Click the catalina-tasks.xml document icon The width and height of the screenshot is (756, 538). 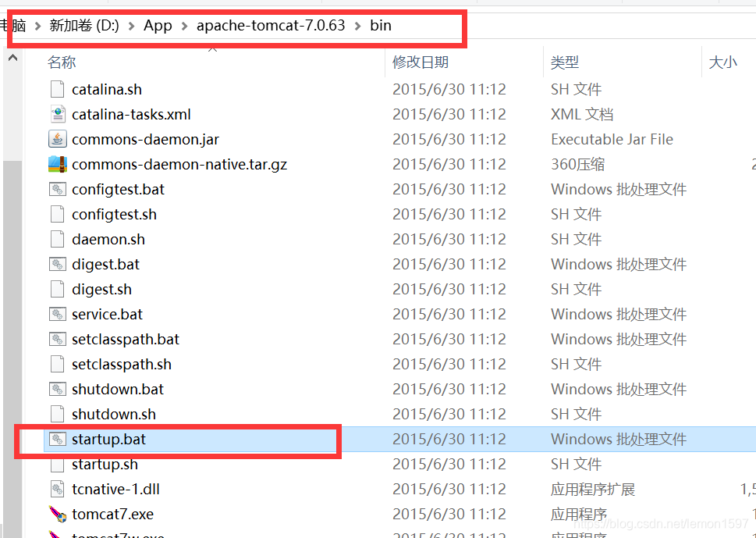tap(58, 114)
